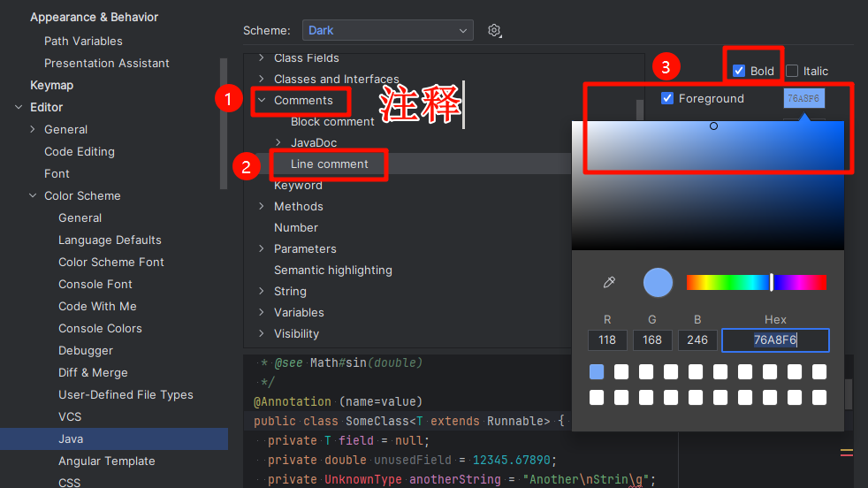Viewport: 868px width, 488px height.
Task: Open Color Scheme Font page
Action: [x=111, y=262]
